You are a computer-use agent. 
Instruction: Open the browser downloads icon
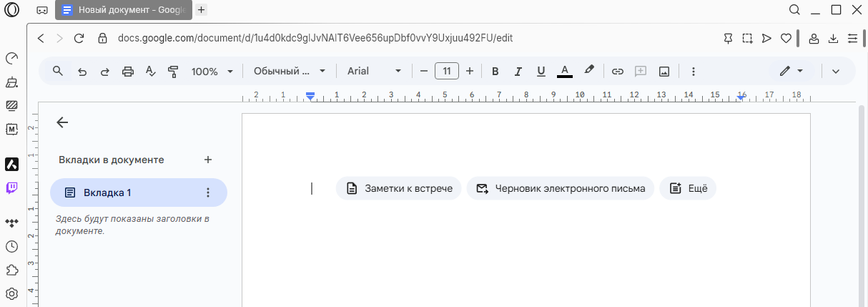click(x=833, y=38)
